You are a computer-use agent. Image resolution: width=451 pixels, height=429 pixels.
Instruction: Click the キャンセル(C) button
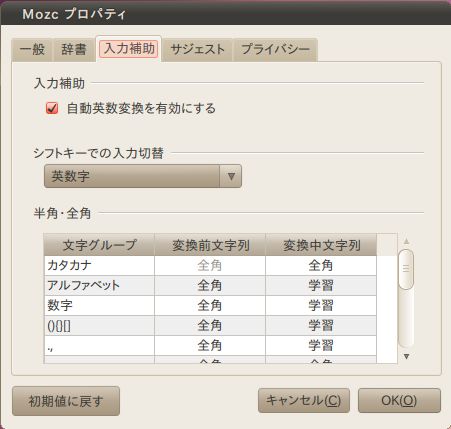point(304,400)
